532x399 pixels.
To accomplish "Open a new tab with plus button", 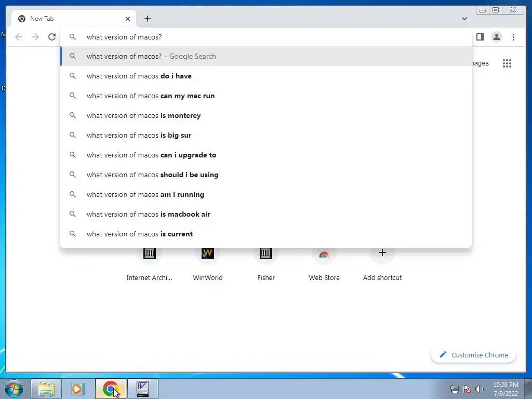I will (x=147, y=19).
